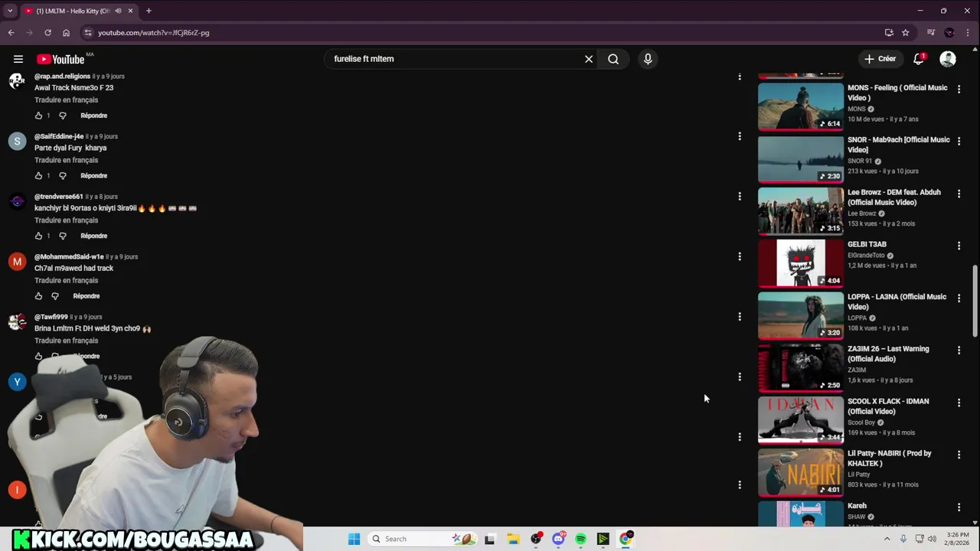Open the Windows Start menu

354,539
